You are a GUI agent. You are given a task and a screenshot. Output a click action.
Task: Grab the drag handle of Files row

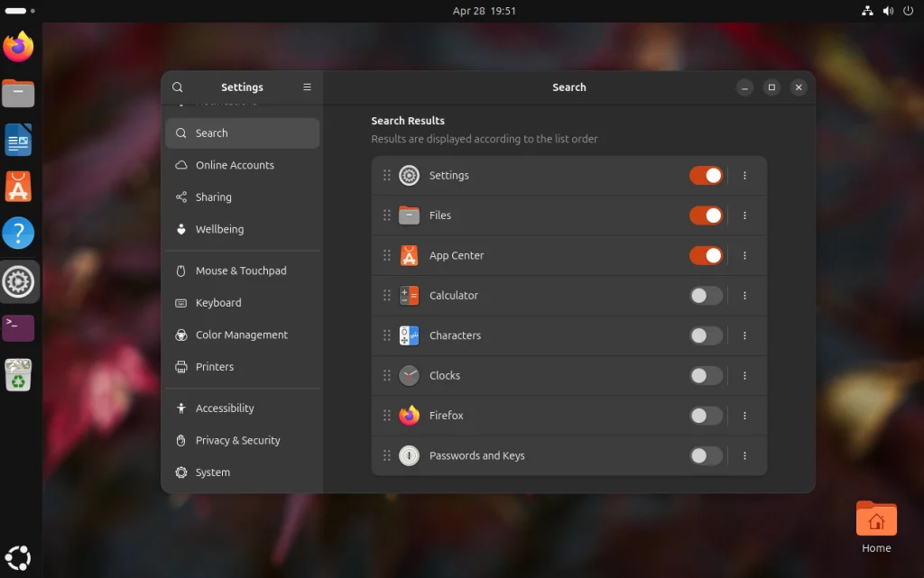[x=386, y=216]
